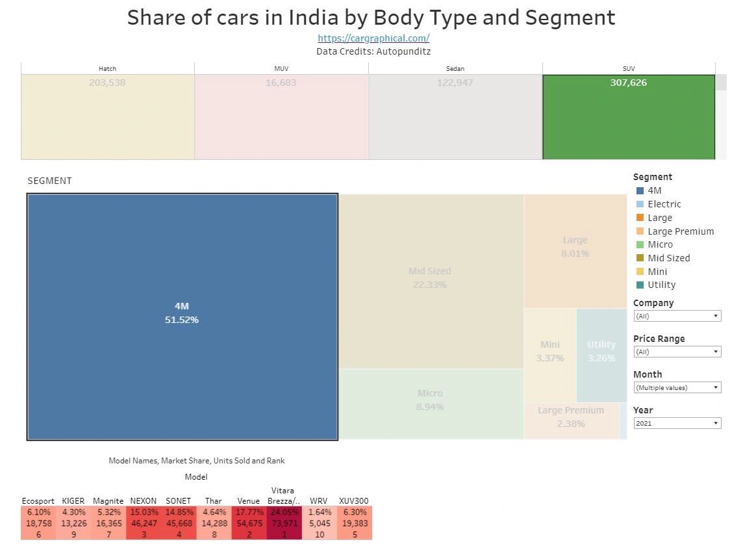This screenshot has width=756, height=544.
Task: Click the 4M 51.52% treemap block
Action: point(183,317)
